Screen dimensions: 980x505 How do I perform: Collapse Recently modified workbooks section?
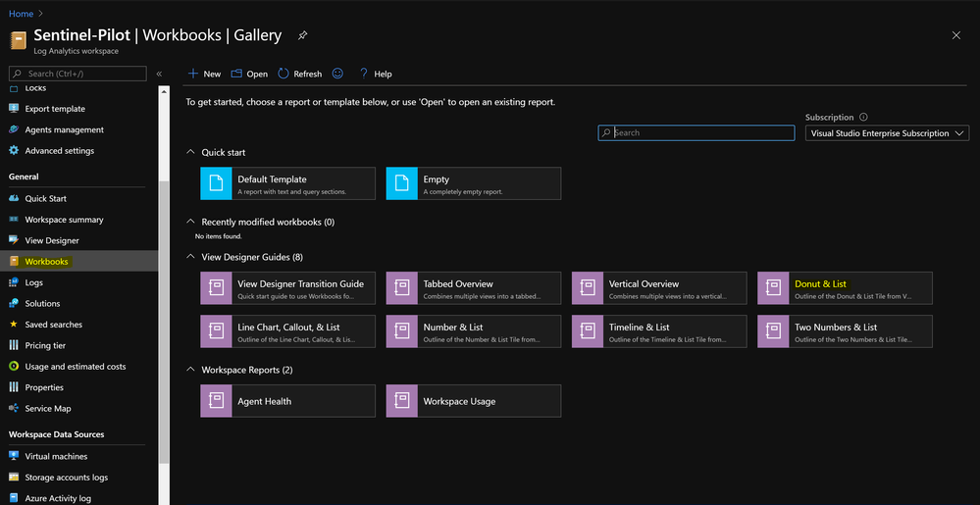point(190,222)
